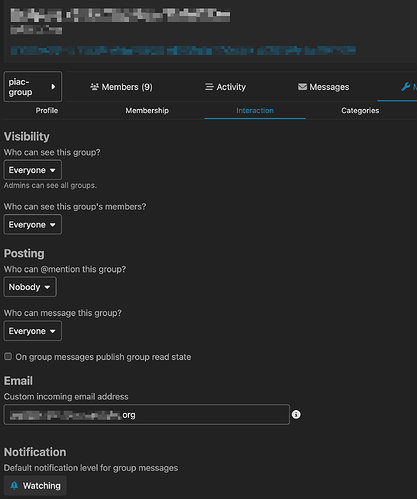The height and width of the screenshot is (499, 417).
Task: Open the group's members visibility dropdown
Action: pyautogui.click(x=33, y=225)
